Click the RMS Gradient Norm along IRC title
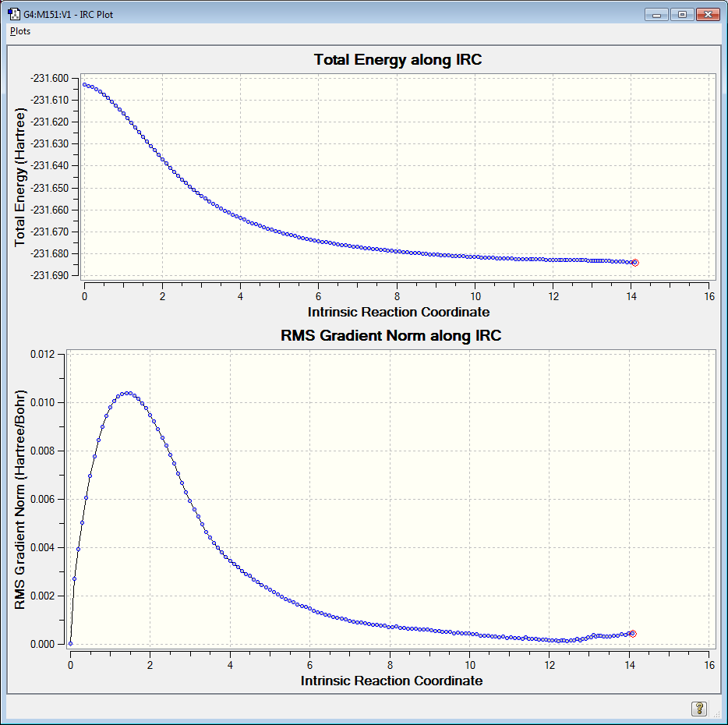 [x=391, y=335]
